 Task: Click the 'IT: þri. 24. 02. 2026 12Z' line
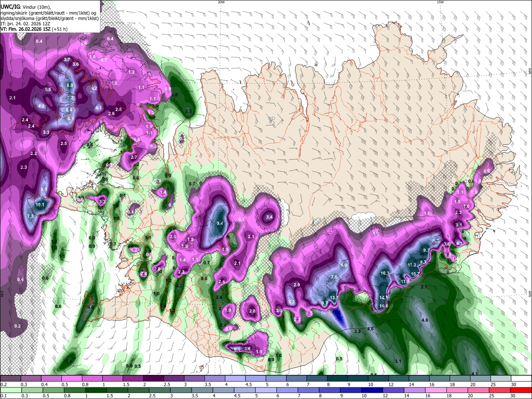coord(25,24)
